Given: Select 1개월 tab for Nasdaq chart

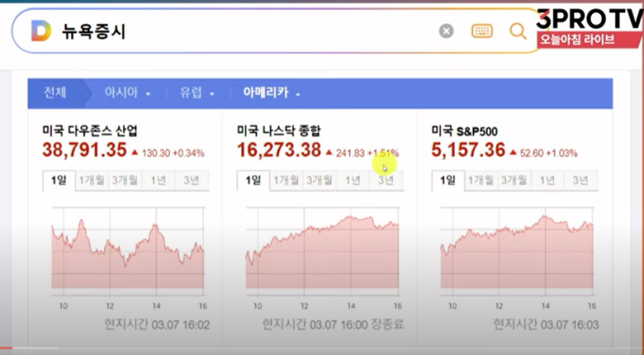Looking at the screenshot, I should [x=286, y=181].
